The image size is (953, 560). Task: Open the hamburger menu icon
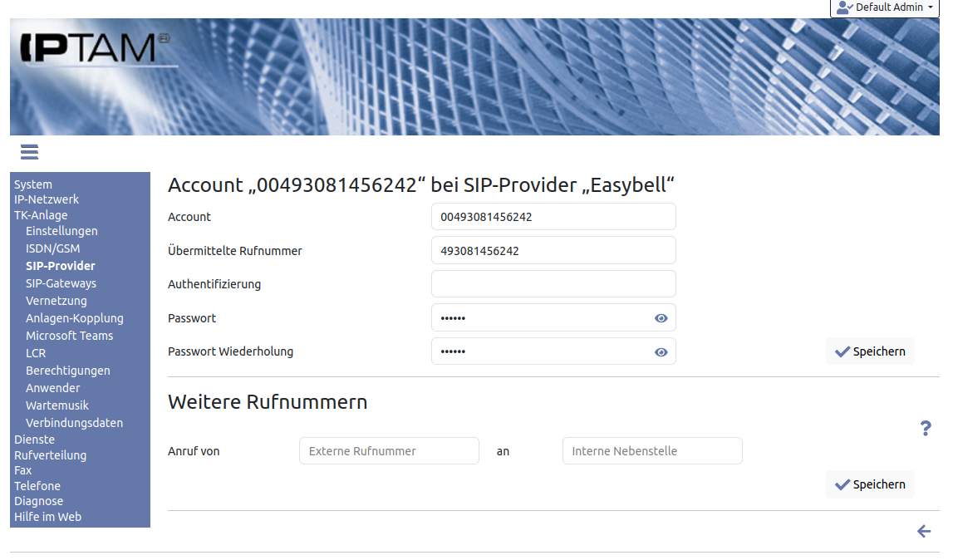pos(30,152)
